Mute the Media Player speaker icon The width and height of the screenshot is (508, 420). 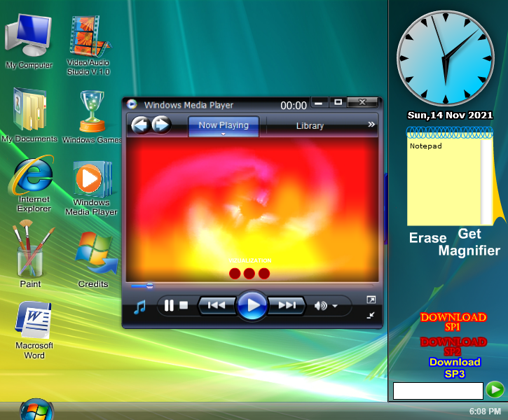320,305
